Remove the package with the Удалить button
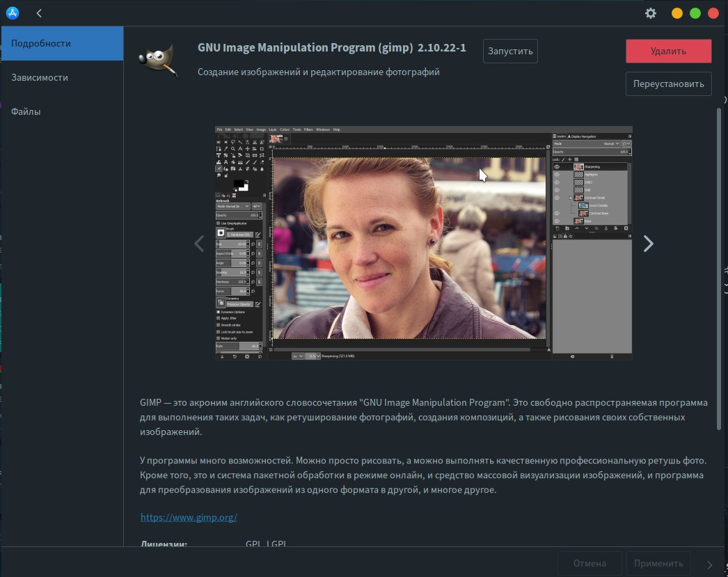 [x=668, y=51]
